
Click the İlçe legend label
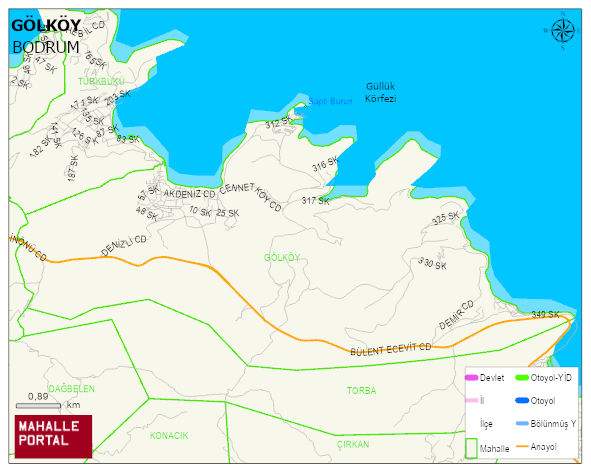click(486, 424)
